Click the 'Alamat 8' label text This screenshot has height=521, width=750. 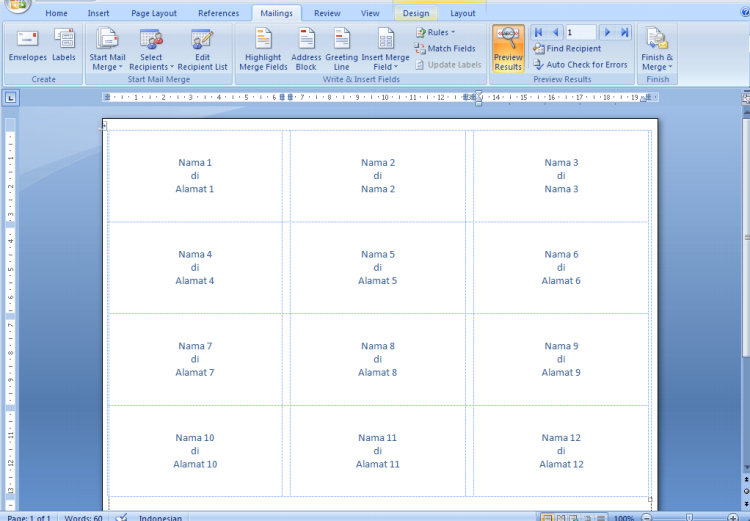pos(377,373)
